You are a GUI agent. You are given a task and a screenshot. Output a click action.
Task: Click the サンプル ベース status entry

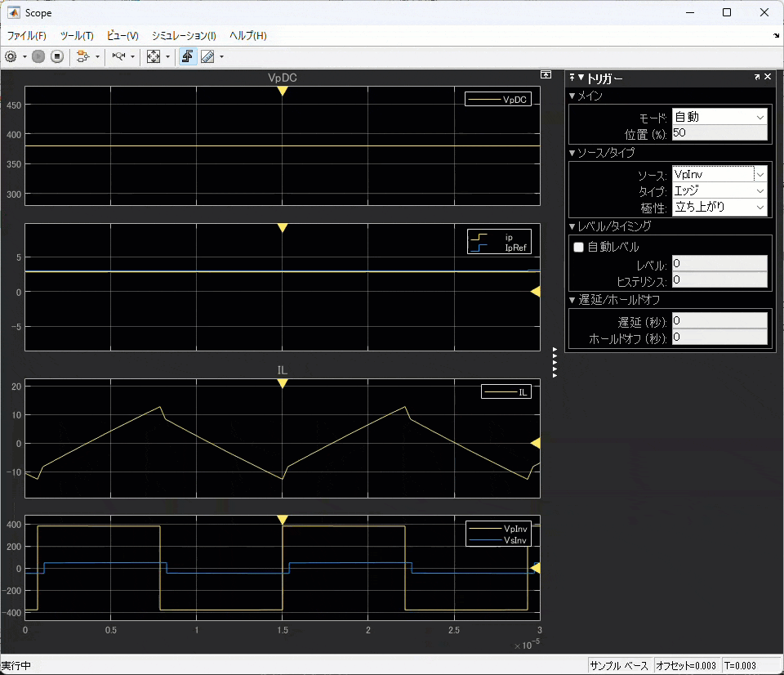pyautogui.click(x=619, y=665)
